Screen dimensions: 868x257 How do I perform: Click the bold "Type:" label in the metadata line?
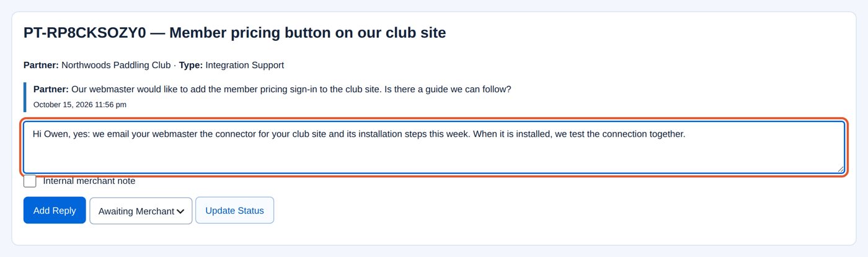click(191, 65)
